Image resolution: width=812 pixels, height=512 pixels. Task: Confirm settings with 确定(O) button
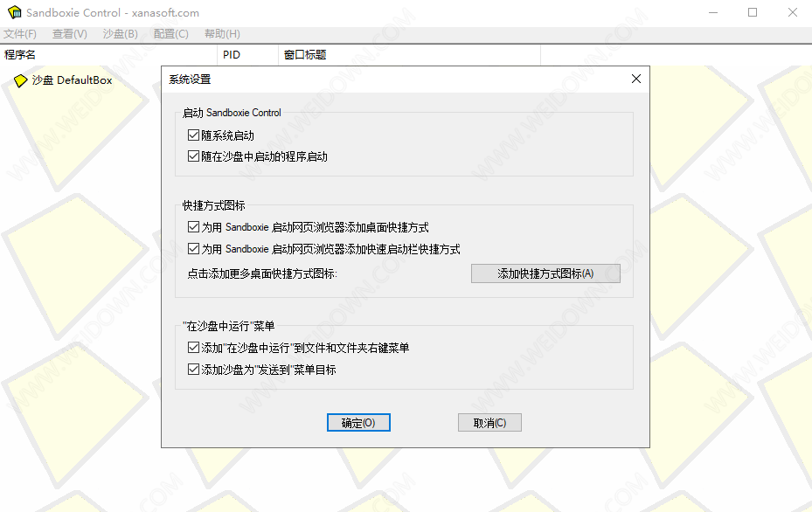point(358,422)
